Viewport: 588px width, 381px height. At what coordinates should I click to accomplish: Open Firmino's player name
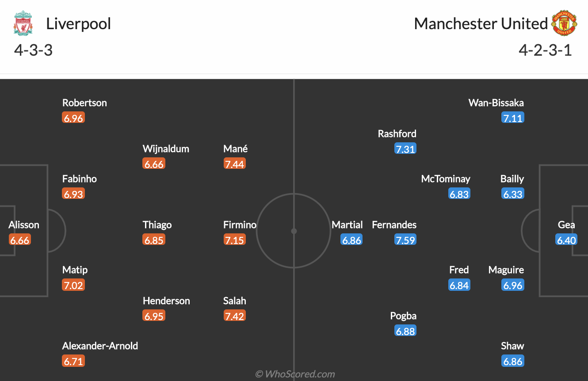coord(240,225)
